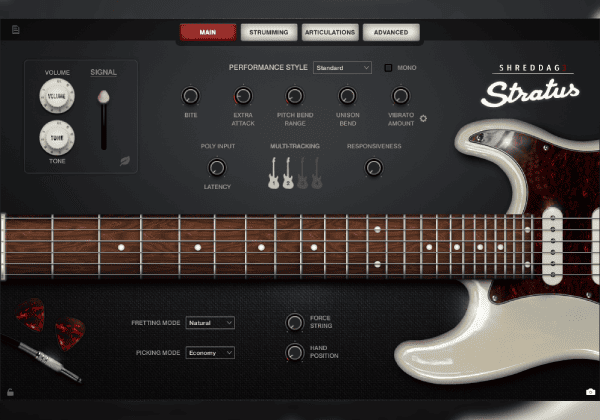The width and height of the screenshot is (600, 420).
Task: Select second multi-tracking guitar
Action: pos(288,173)
